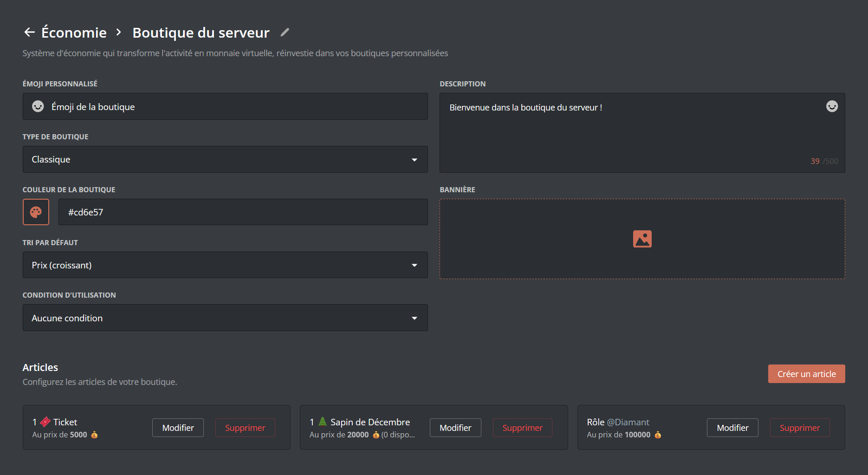Click the hex color code input field
The height and width of the screenshot is (475, 868).
click(243, 212)
